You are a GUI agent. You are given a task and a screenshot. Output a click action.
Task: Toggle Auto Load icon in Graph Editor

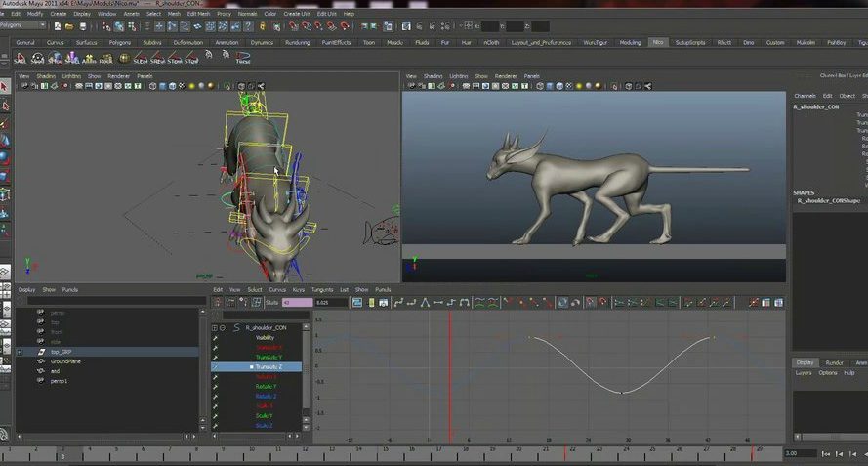[x=562, y=303]
